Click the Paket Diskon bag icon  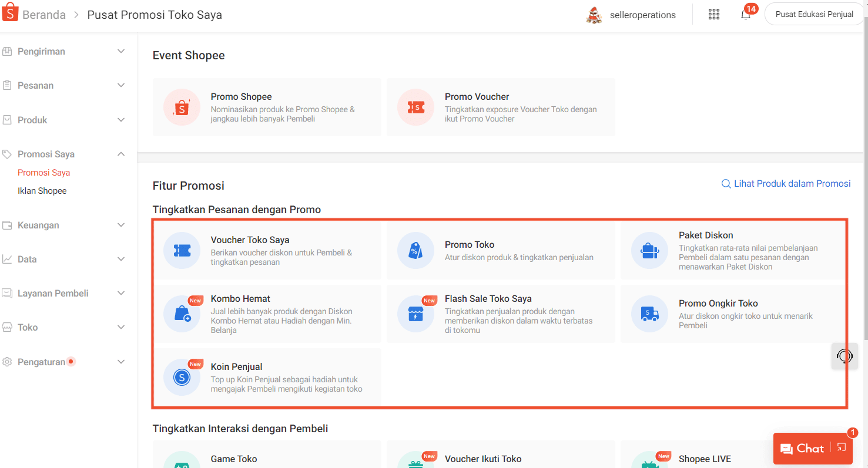tap(649, 251)
